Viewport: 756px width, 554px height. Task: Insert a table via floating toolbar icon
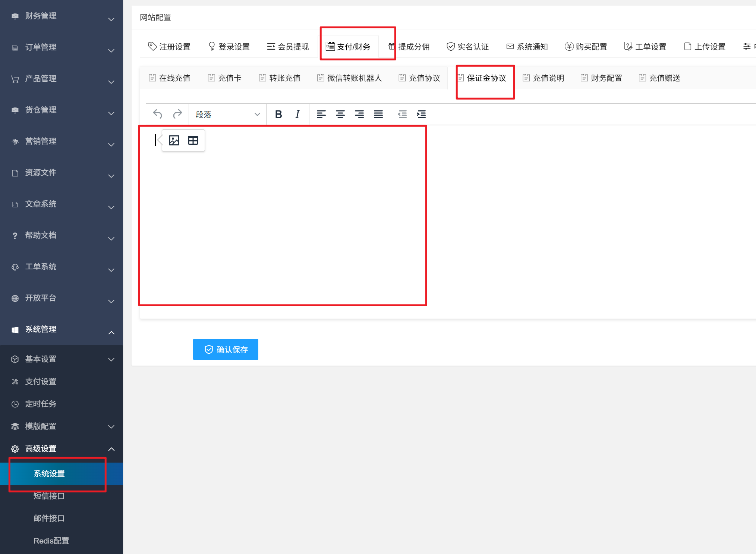(x=193, y=141)
